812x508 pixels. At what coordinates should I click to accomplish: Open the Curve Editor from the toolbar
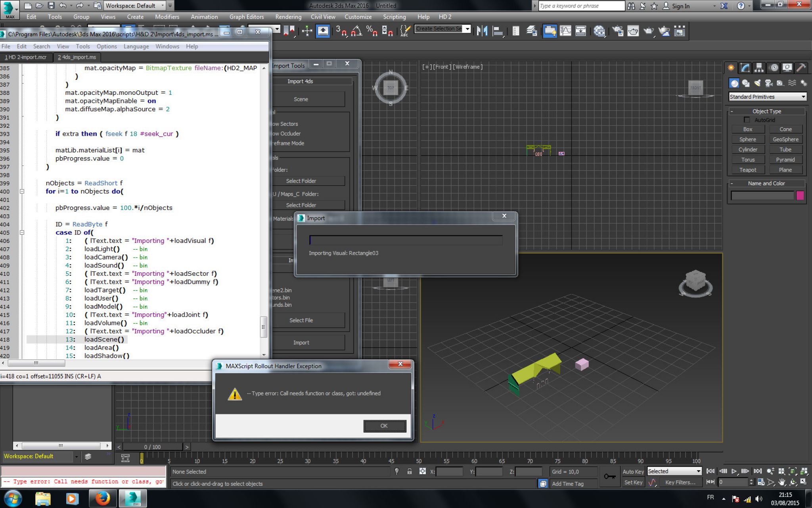(565, 31)
